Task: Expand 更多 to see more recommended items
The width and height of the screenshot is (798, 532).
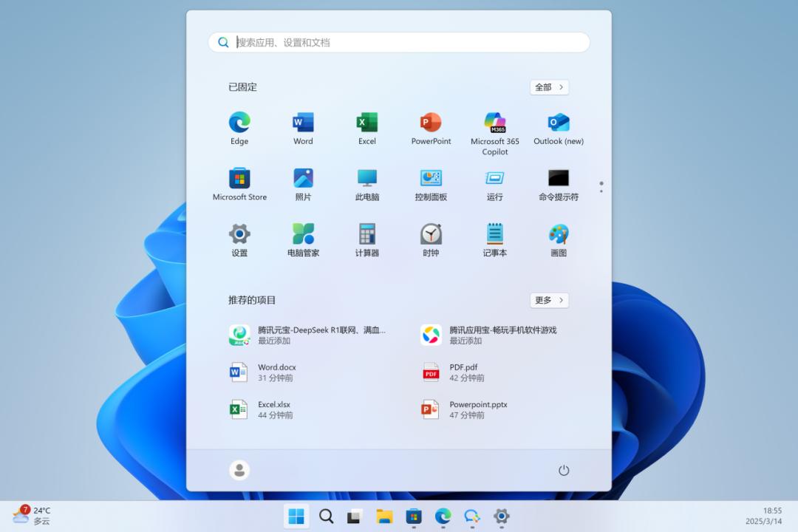Action: (548, 300)
